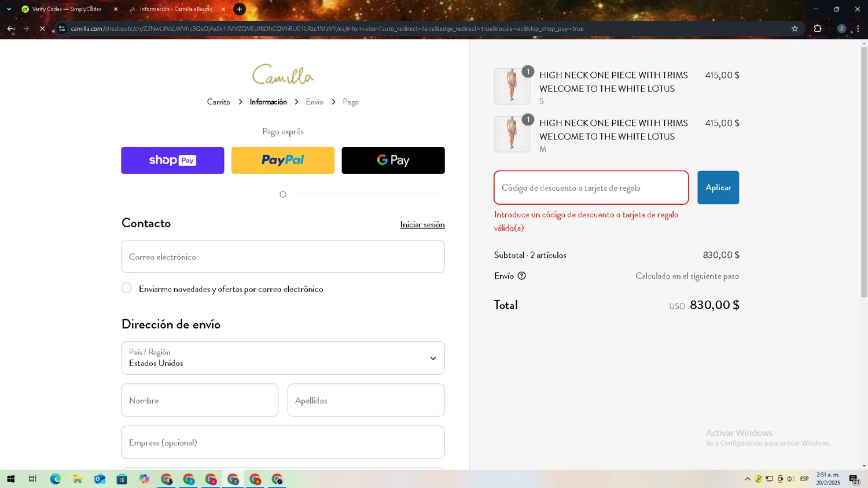Switch to the Información - Camilla eBoutique tab
Image resolution: width=868 pixels, height=488 pixels.
coord(176,9)
